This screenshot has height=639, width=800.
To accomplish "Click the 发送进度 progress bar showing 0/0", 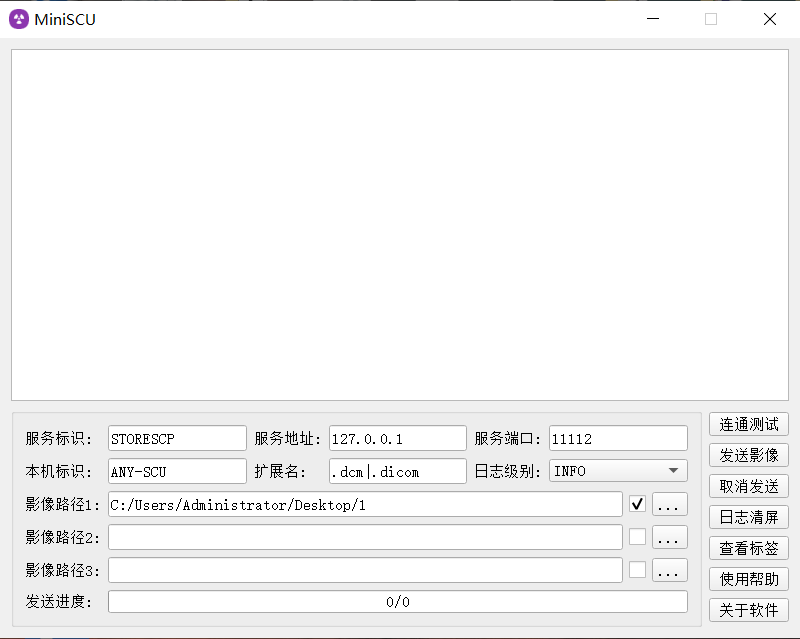I will click(x=398, y=602).
